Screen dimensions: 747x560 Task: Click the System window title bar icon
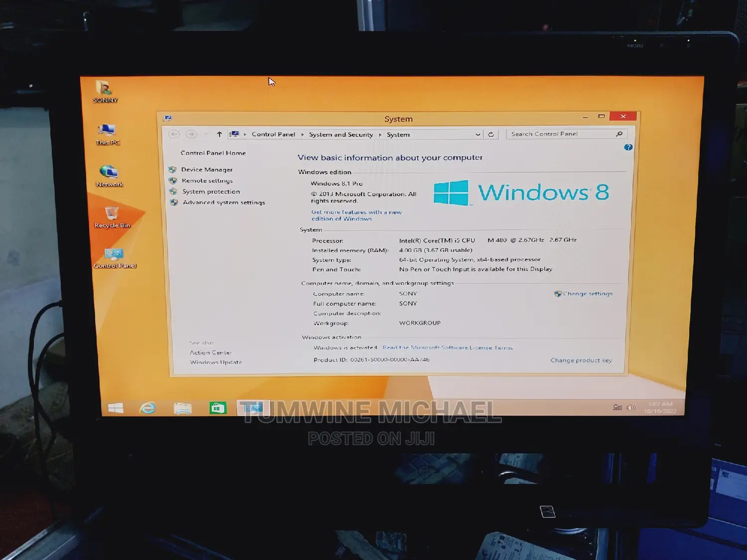coord(168,118)
